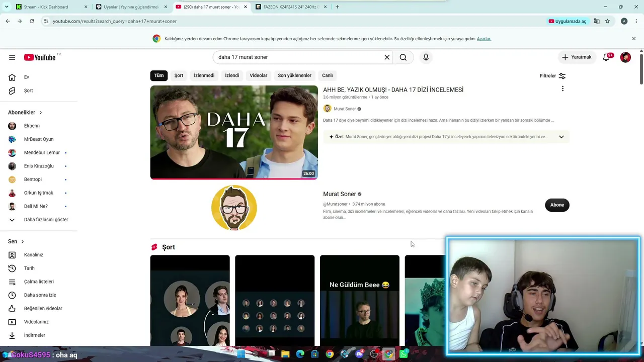The image size is (644, 362).
Task: Subscribe to Murat Soner with Abone
Action: pyautogui.click(x=557, y=205)
